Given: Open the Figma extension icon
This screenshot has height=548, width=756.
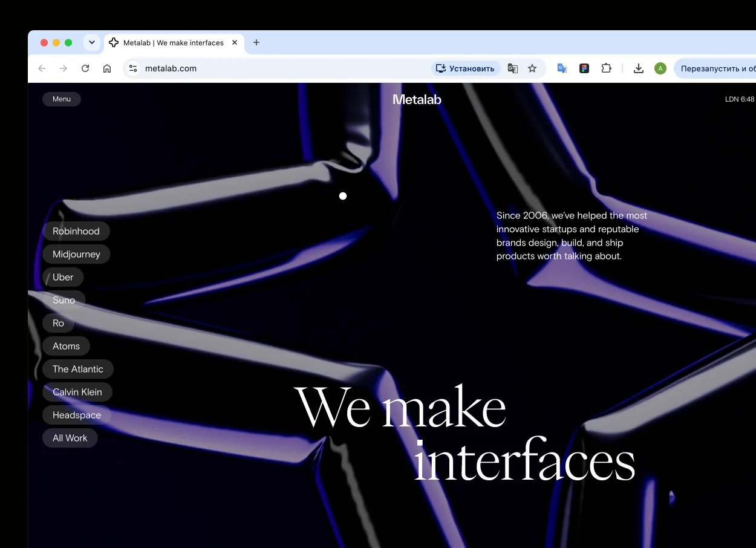Looking at the screenshot, I should [x=584, y=68].
